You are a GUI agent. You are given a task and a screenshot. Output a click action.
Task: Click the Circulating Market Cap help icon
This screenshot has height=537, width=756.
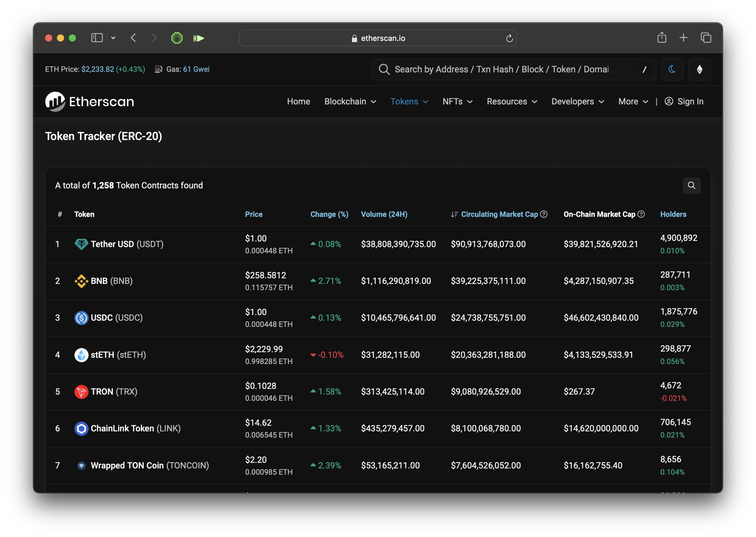tap(543, 214)
